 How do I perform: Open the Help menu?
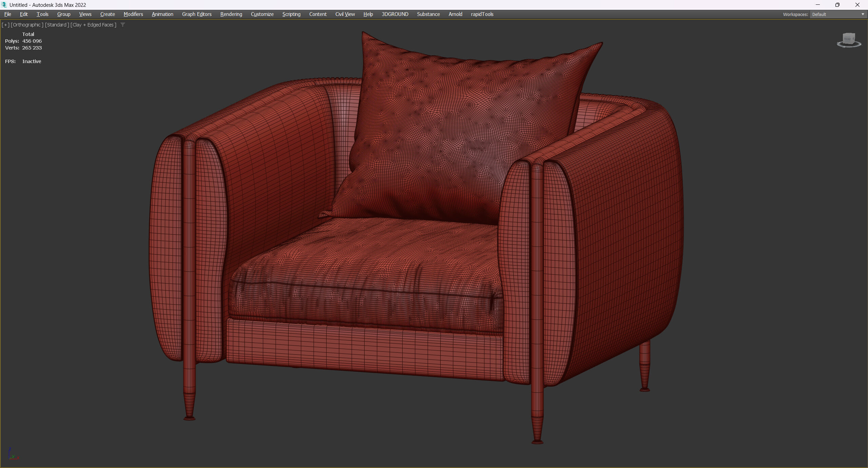pos(368,14)
